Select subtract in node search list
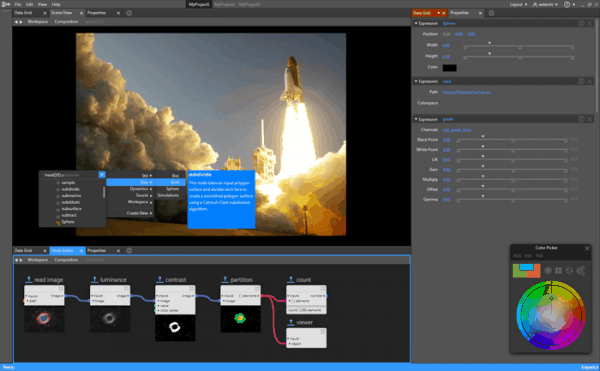The height and width of the screenshot is (371, 600). 69,215
